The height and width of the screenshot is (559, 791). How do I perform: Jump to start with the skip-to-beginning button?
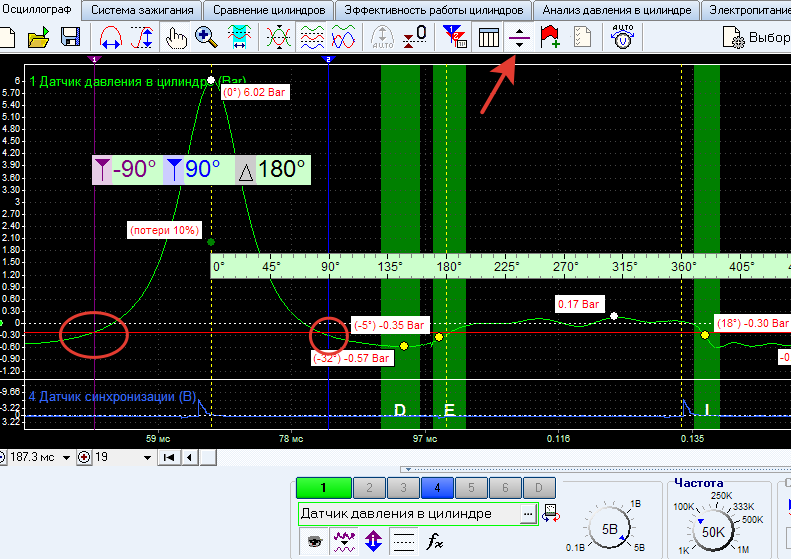tap(169, 458)
